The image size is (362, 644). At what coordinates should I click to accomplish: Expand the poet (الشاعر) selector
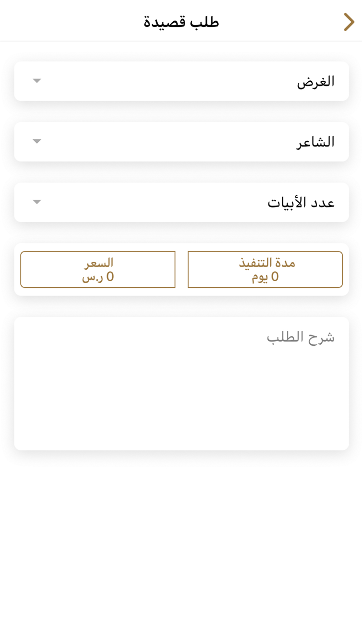pyautogui.click(x=181, y=141)
